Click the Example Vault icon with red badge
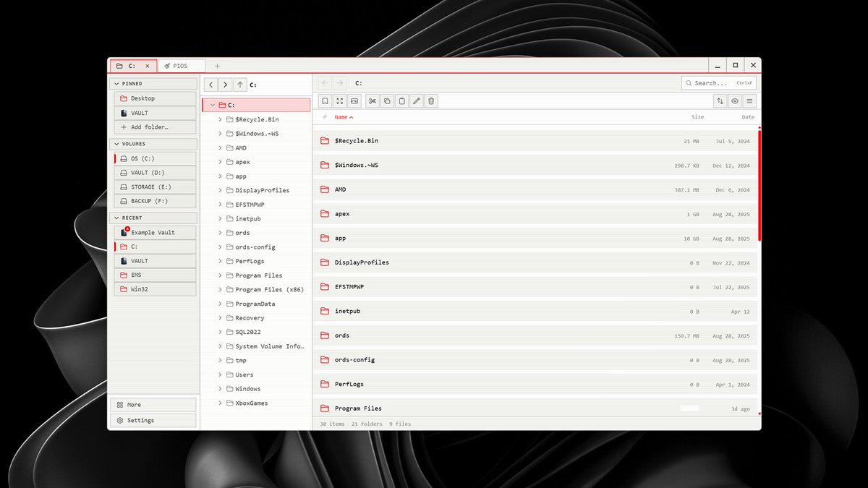 124,232
